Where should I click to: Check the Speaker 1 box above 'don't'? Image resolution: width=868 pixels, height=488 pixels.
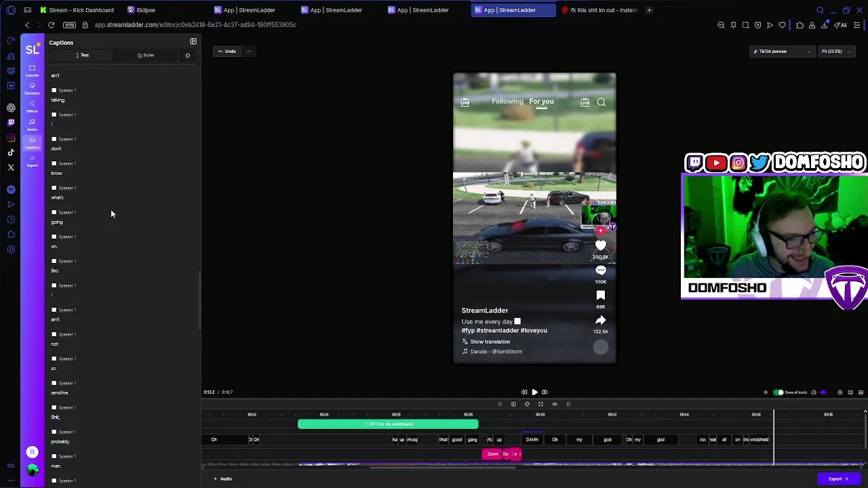(x=54, y=139)
